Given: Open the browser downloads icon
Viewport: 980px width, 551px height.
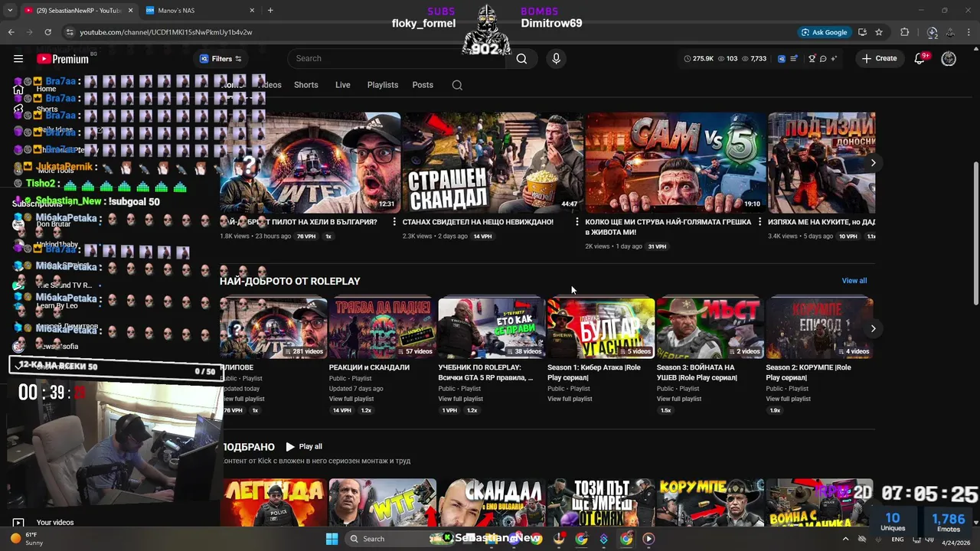Looking at the screenshot, I should coord(932,32).
